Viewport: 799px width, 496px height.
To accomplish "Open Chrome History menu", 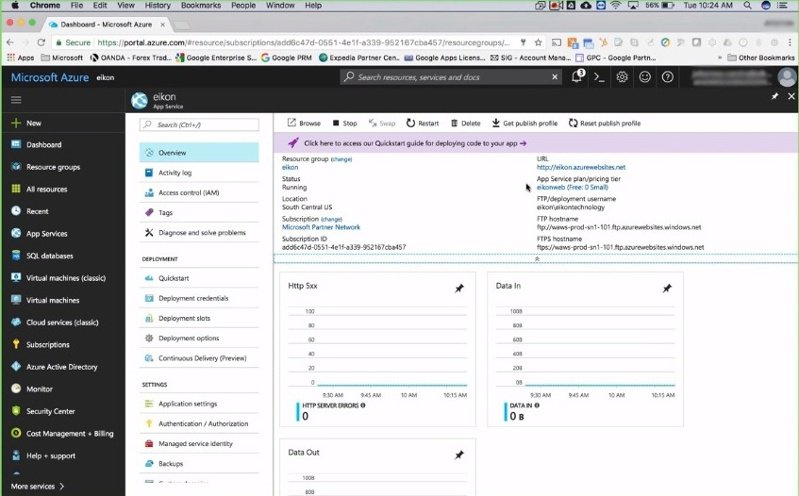I will click(157, 5).
